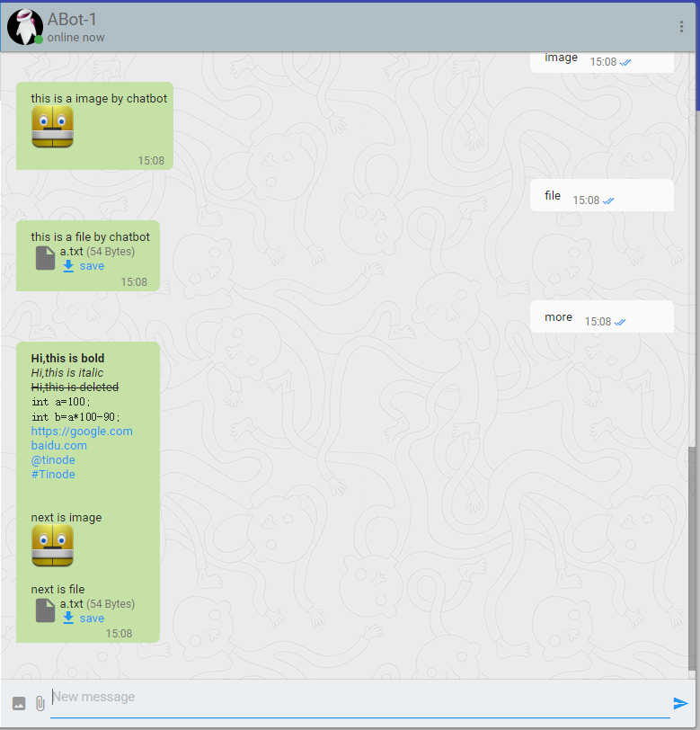Click the ABot-1 avatar picture

click(x=24, y=27)
